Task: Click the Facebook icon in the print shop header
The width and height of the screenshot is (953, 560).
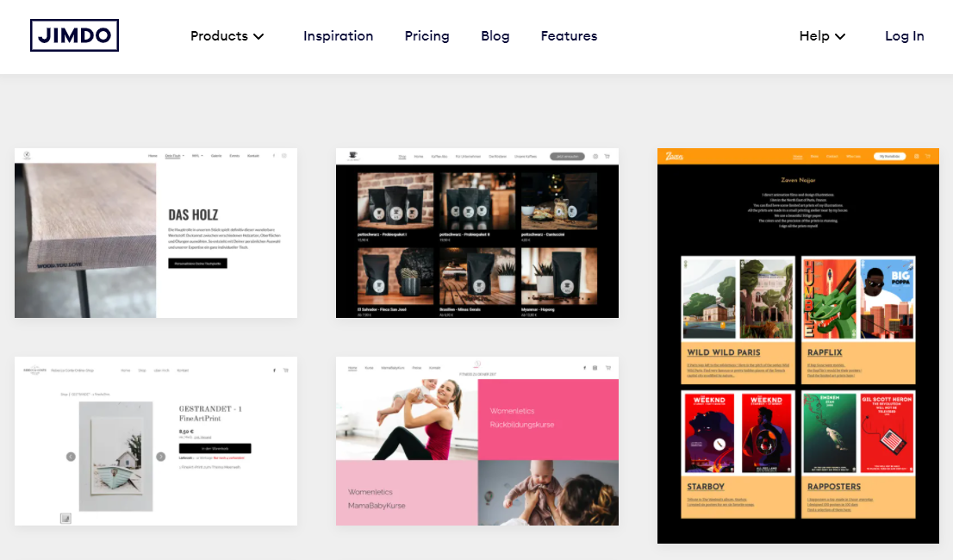Action: pyautogui.click(x=274, y=370)
